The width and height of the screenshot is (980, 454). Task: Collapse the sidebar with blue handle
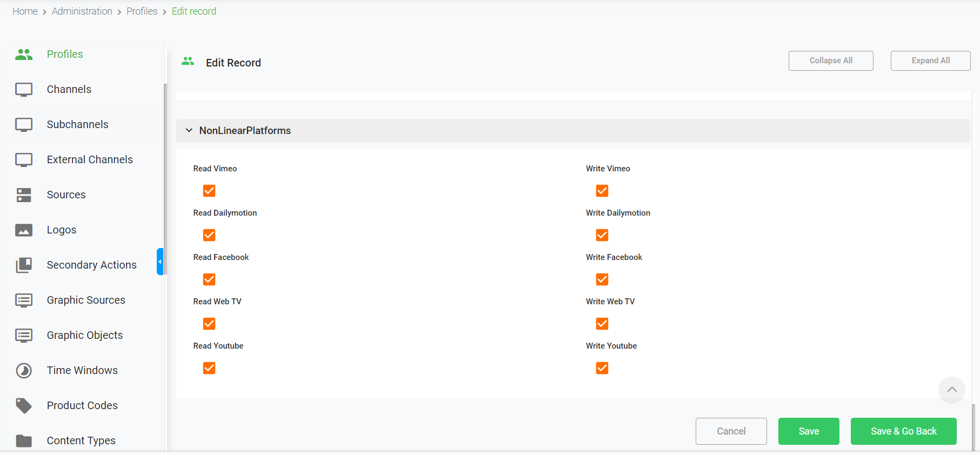pyautogui.click(x=160, y=262)
